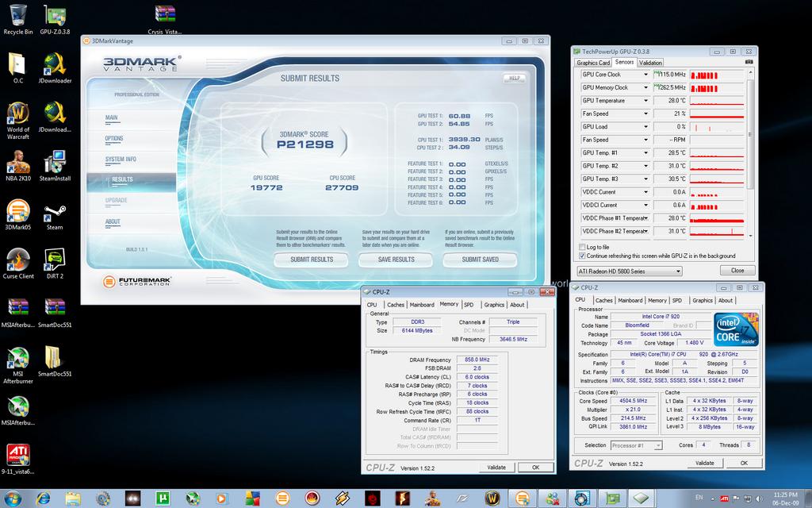The height and width of the screenshot is (508, 812).
Task: Click the World of Warcraft taskbar icon
Action: 492,498
